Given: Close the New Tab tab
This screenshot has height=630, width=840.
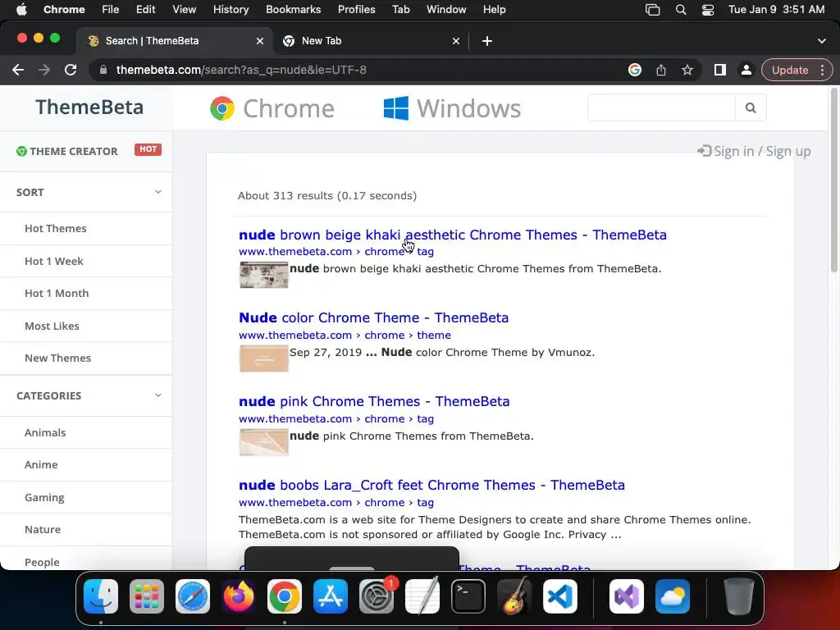Looking at the screenshot, I should point(456,41).
